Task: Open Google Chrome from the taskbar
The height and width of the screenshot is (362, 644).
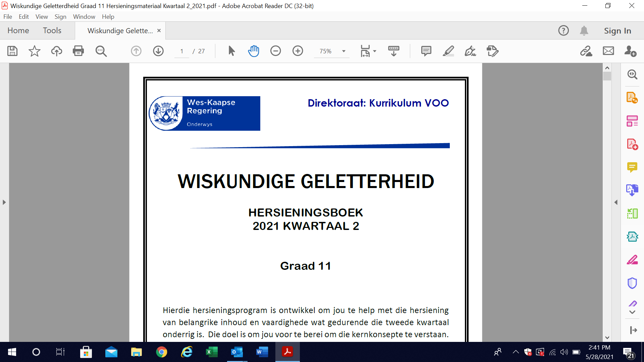Action: [161, 352]
